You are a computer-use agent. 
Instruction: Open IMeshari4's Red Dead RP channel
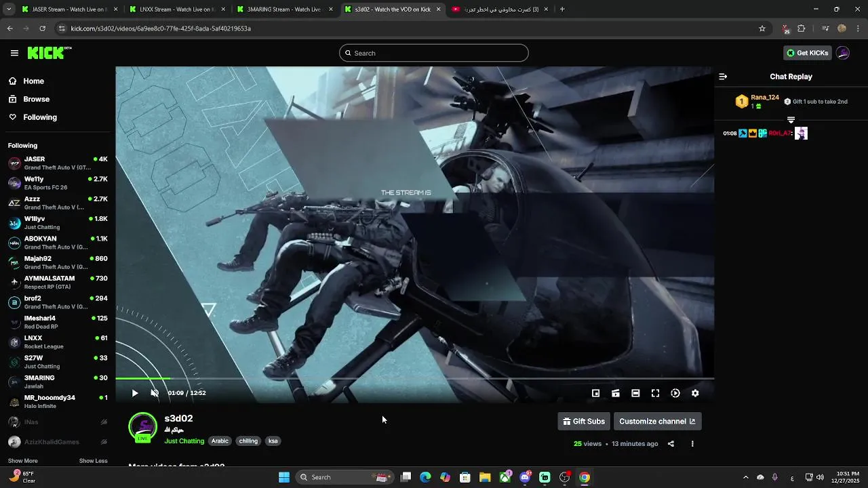[x=58, y=322]
